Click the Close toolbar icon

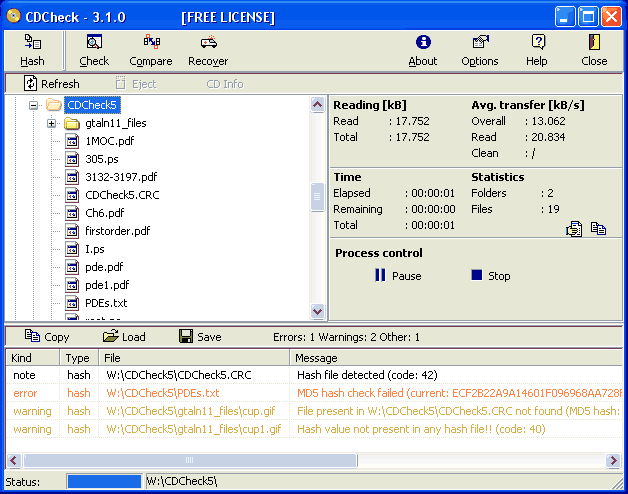tap(594, 50)
